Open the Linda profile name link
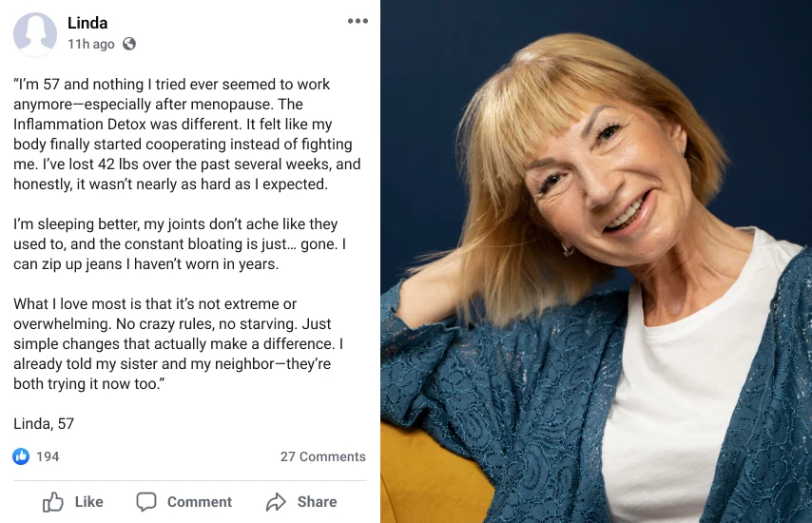 (87, 23)
